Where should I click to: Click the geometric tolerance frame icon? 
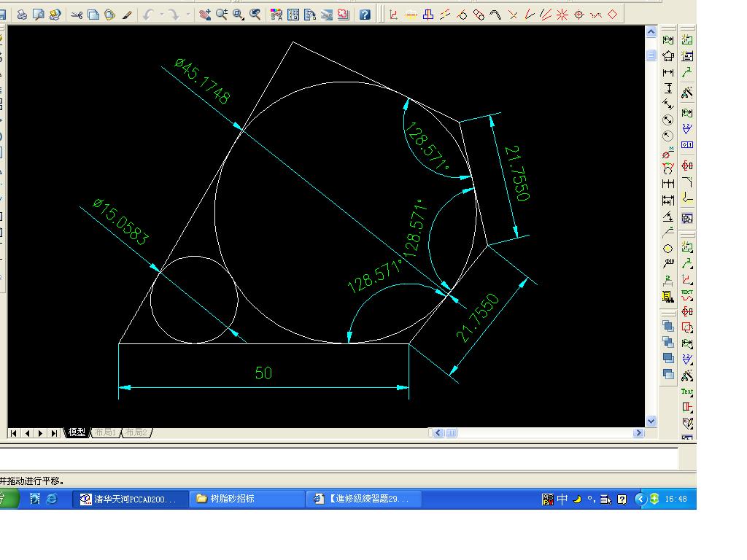coord(686,145)
